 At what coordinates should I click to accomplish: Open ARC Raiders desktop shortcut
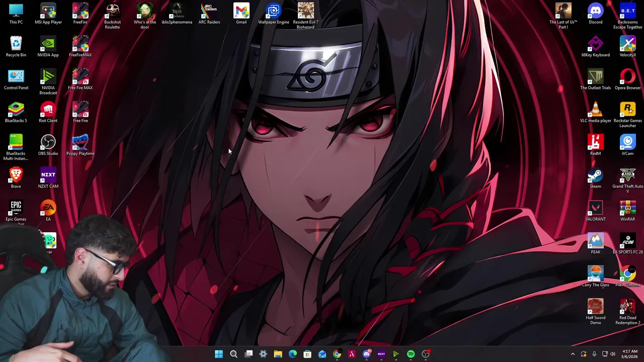coord(209,14)
